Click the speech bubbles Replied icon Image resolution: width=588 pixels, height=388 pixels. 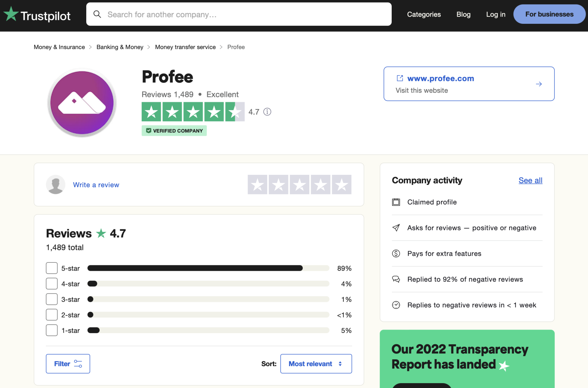tap(396, 279)
